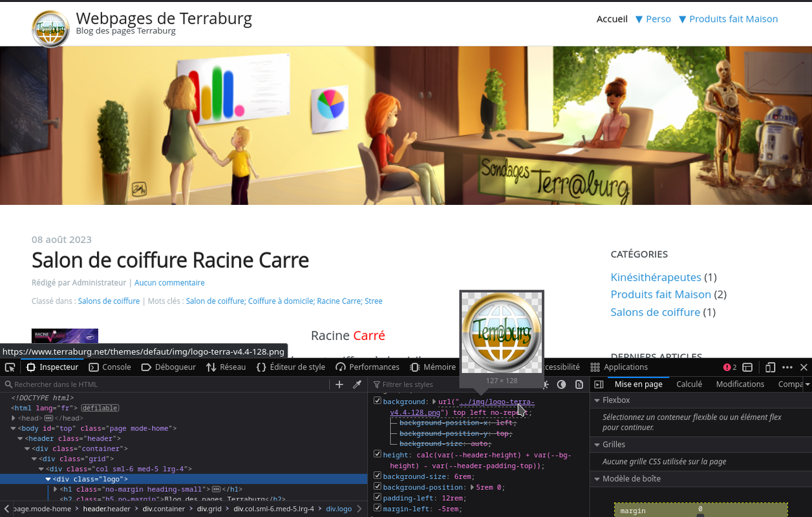
Task: Switch to the Mémoire tab
Action: [x=433, y=367]
